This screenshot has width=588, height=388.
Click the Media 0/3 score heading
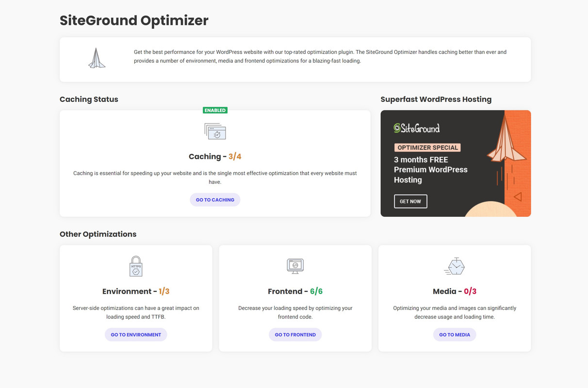click(x=455, y=291)
